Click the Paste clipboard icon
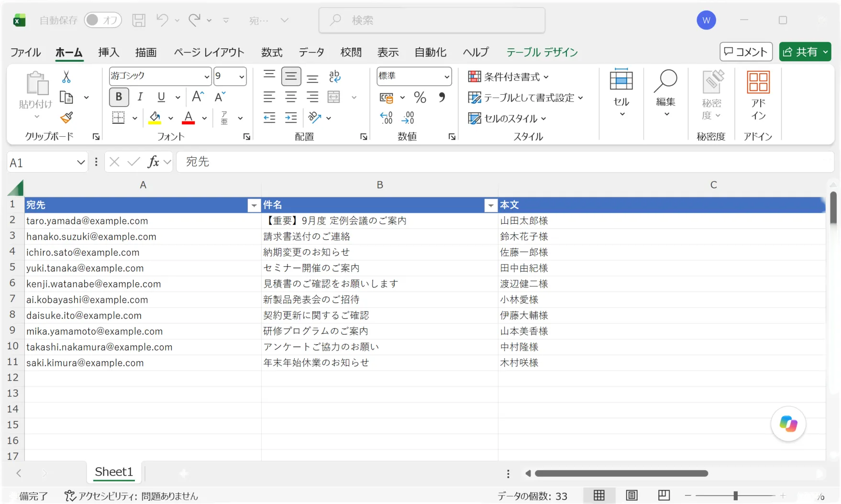The image size is (841, 504). click(x=36, y=84)
